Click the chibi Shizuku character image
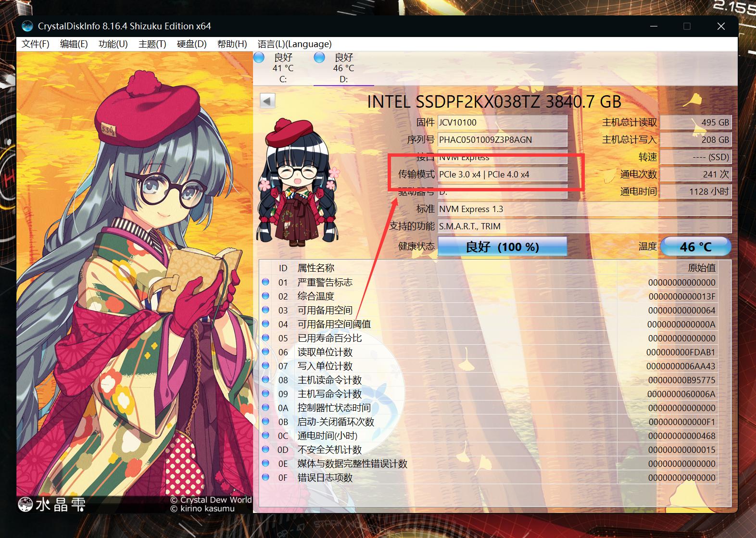 tap(298, 183)
